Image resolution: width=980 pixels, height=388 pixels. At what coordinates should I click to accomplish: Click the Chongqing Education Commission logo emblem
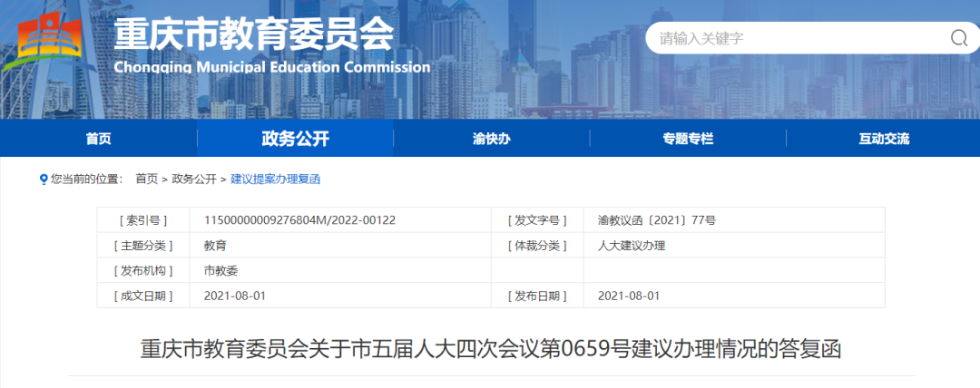click(49, 42)
